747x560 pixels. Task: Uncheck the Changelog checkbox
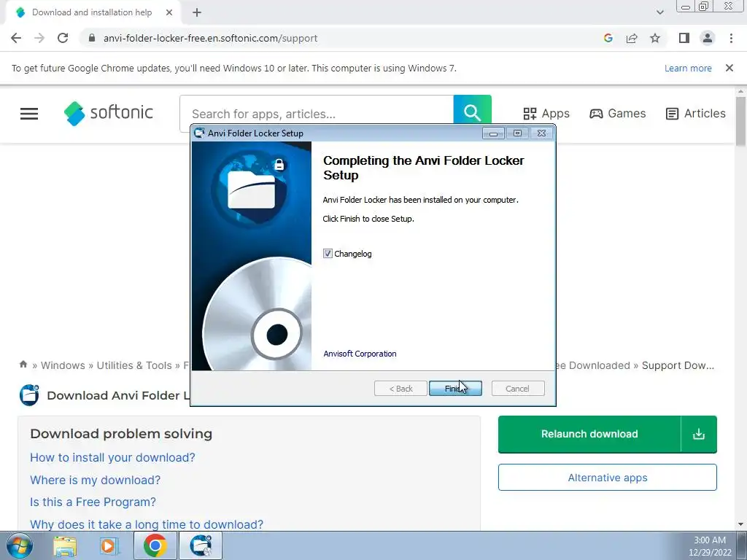point(328,253)
